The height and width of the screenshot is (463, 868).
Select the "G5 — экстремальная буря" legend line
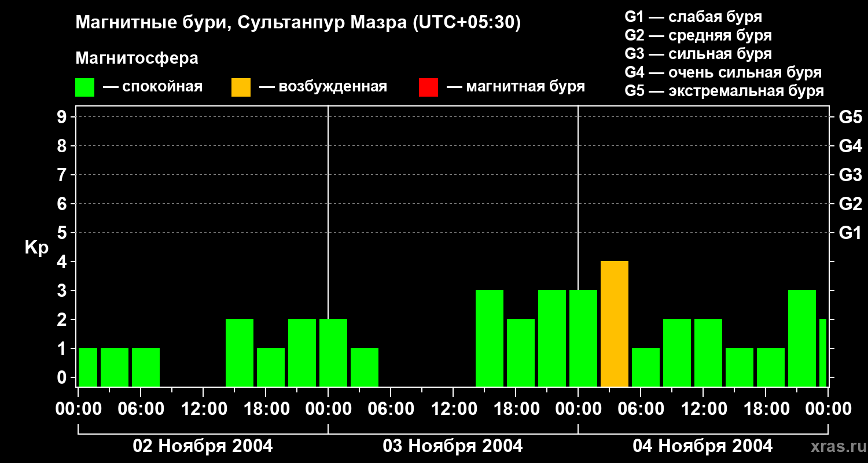(x=724, y=91)
